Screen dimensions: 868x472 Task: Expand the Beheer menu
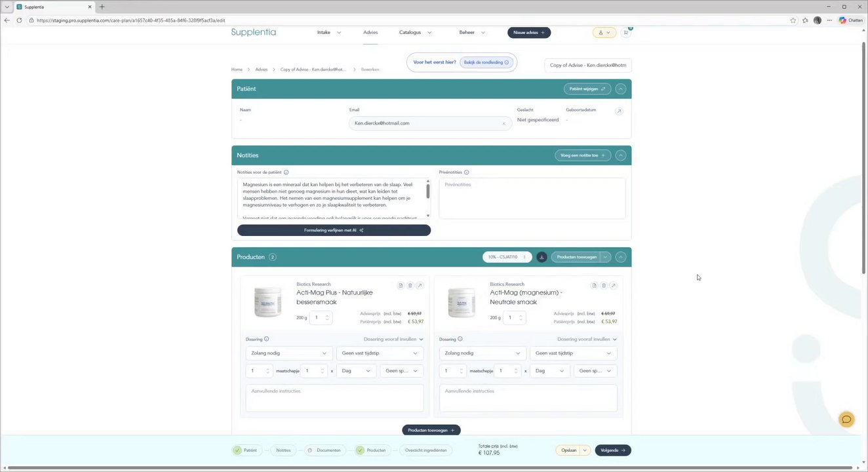(472, 32)
